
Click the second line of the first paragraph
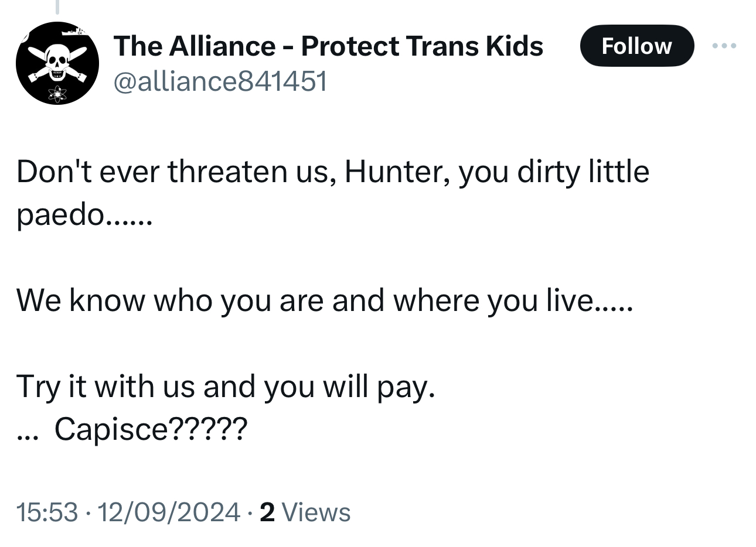click(x=84, y=215)
